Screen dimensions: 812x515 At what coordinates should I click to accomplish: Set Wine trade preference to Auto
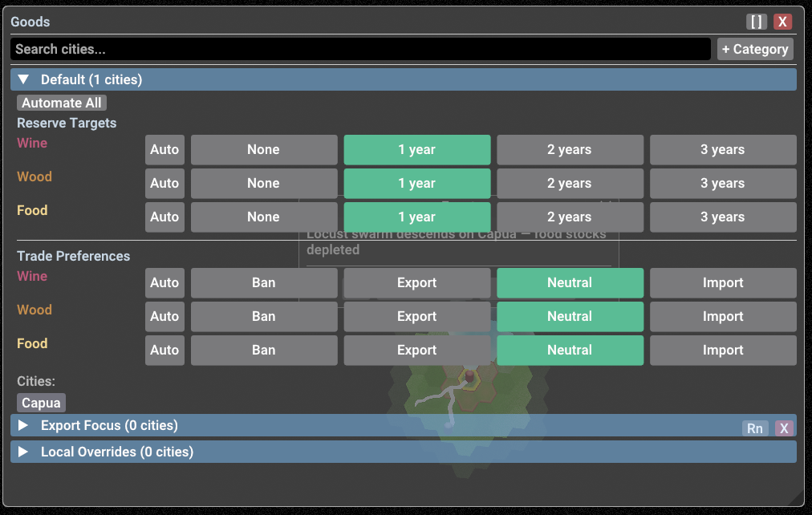(164, 282)
